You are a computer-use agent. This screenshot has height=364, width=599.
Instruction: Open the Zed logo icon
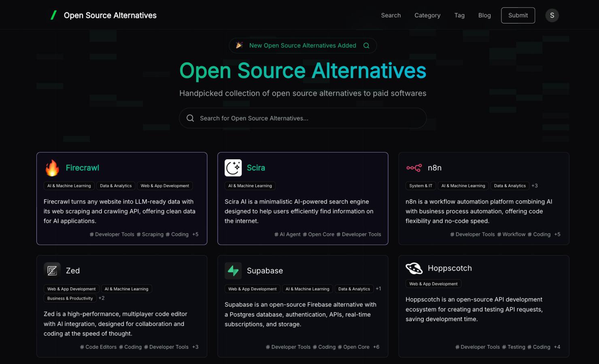52,271
